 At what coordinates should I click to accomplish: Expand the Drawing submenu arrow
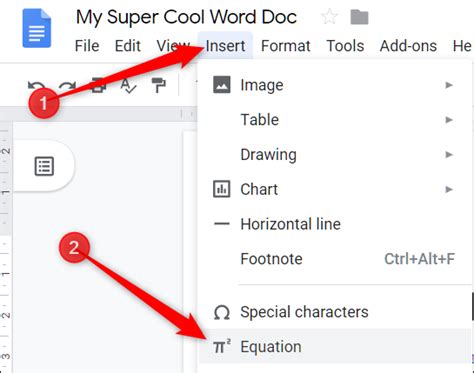pyautogui.click(x=449, y=154)
